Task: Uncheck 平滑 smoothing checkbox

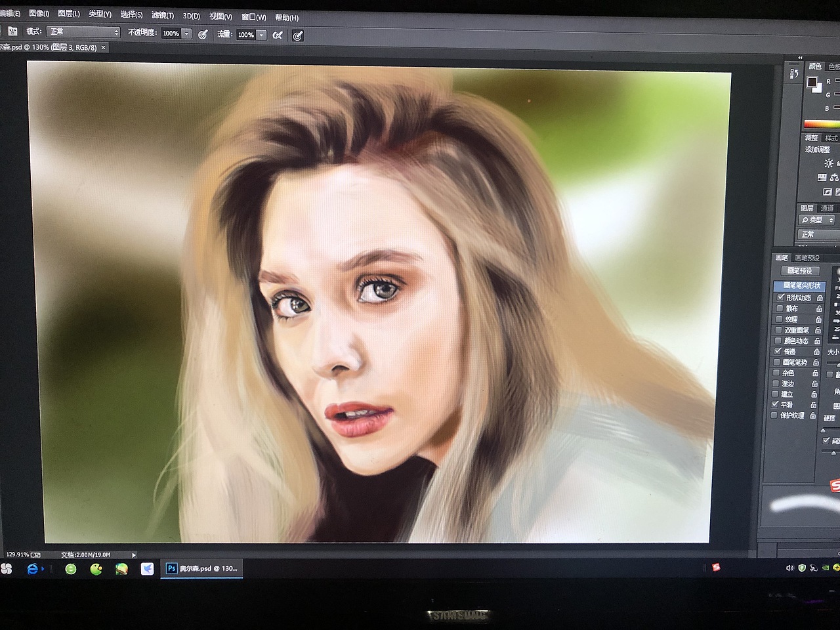Action: 775,405
